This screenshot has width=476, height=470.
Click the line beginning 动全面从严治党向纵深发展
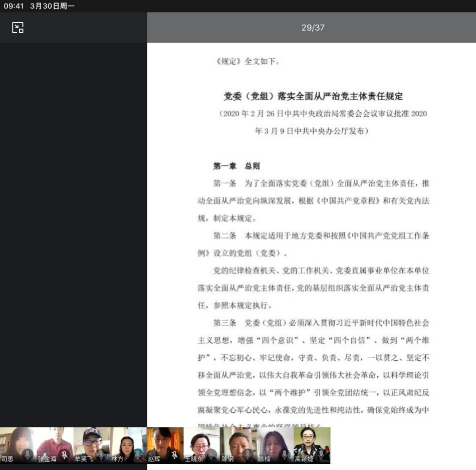(x=313, y=201)
